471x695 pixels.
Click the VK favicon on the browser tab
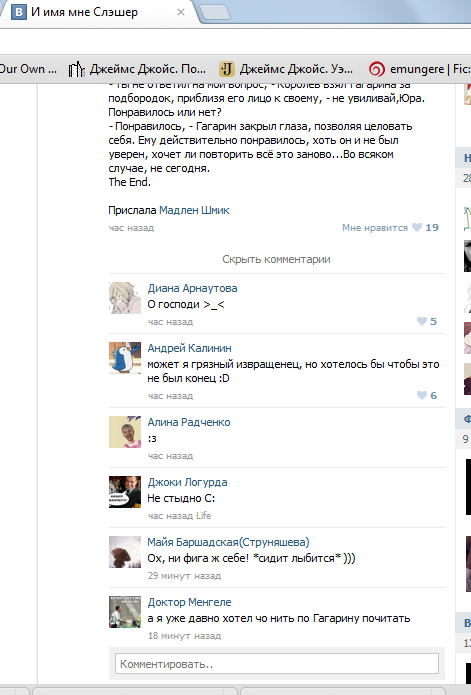click(x=19, y=12)
